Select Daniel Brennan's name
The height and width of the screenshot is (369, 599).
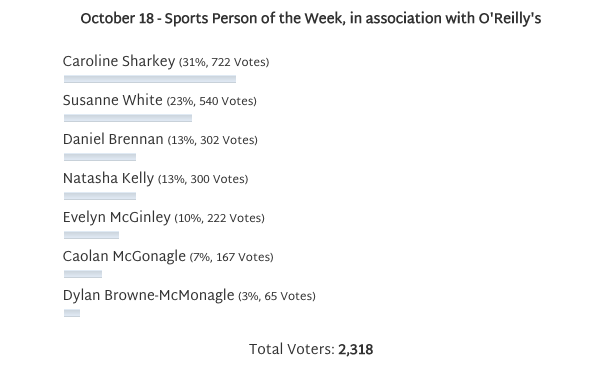coord(113,139)
